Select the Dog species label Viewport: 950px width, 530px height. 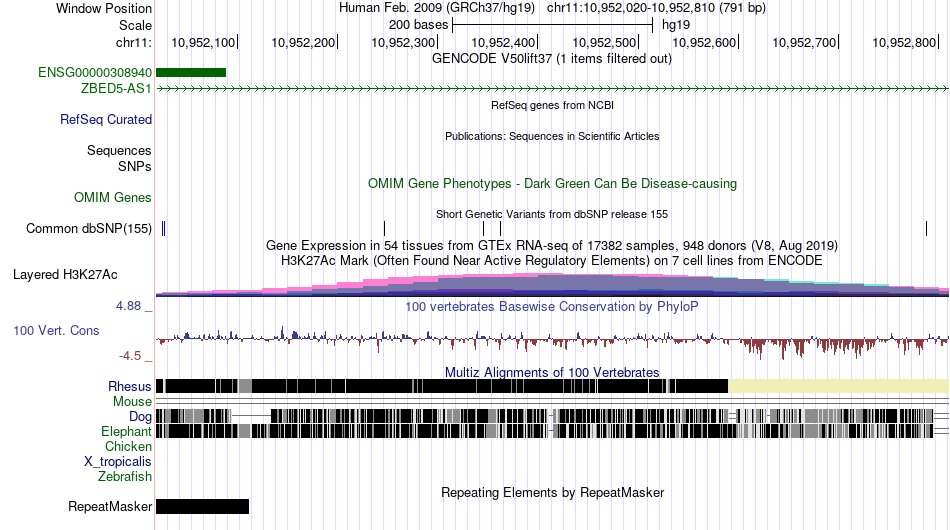pyautogui.click(x=140, y=416)
